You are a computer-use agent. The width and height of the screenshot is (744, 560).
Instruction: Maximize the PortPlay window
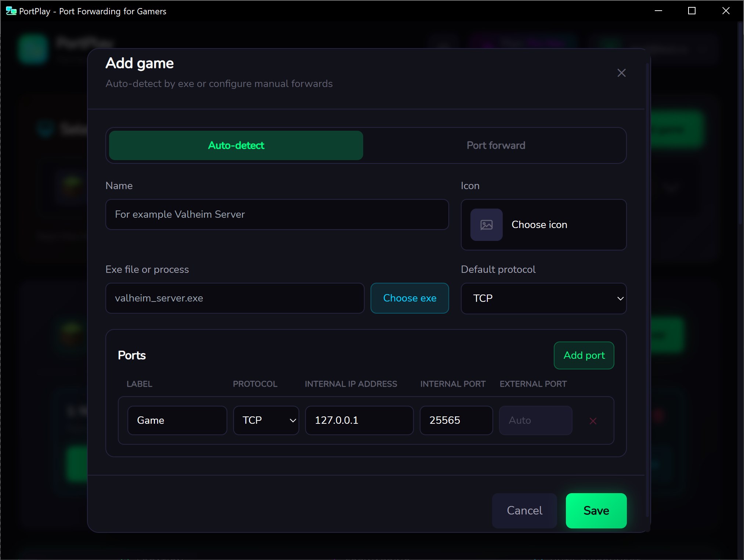(692, 11)
